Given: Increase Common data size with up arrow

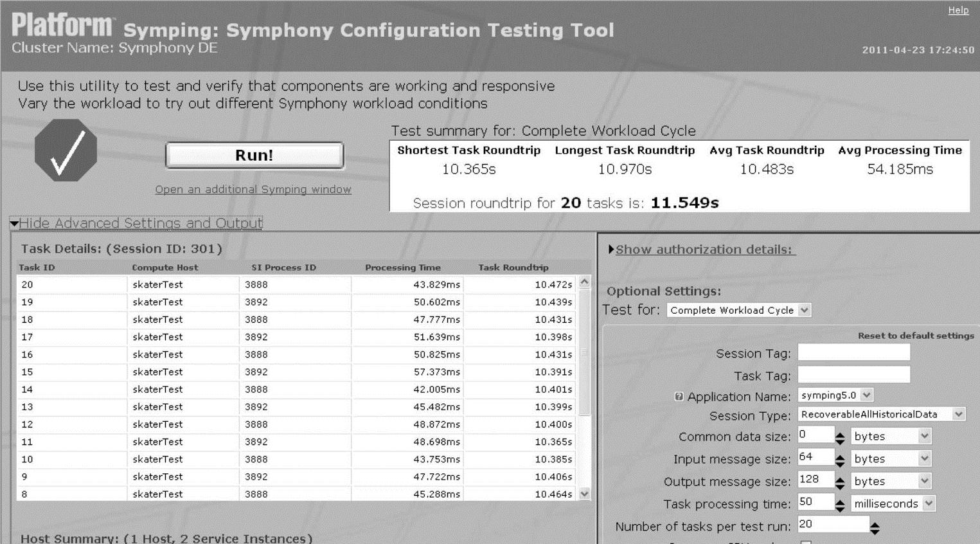Looking at the screenshot, I should 840,434.
